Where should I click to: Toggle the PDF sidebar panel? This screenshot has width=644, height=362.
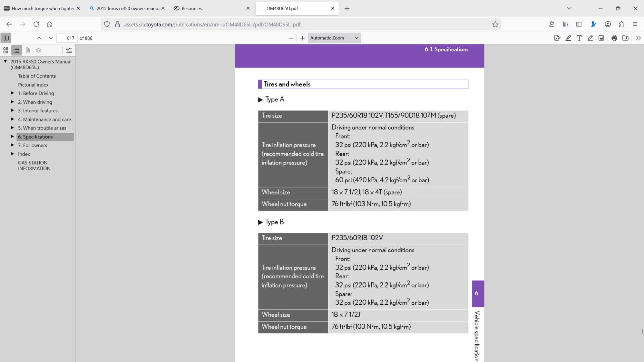[6, 38]
